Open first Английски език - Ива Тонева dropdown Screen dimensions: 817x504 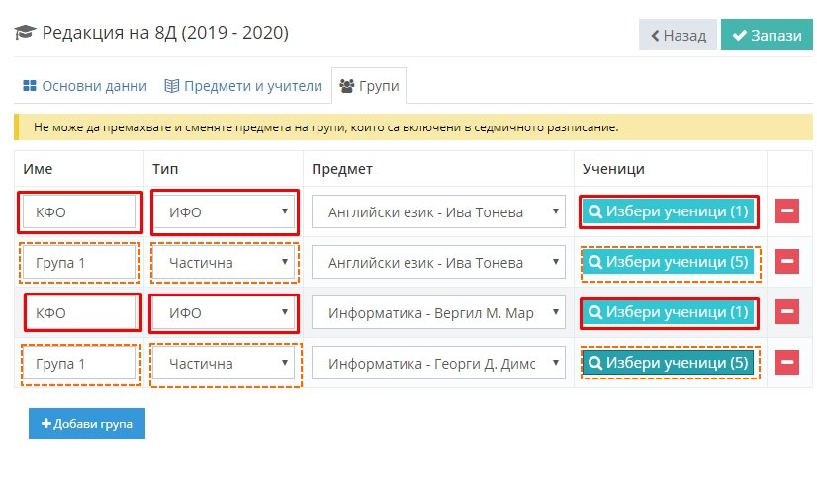(x=438, y=211)
